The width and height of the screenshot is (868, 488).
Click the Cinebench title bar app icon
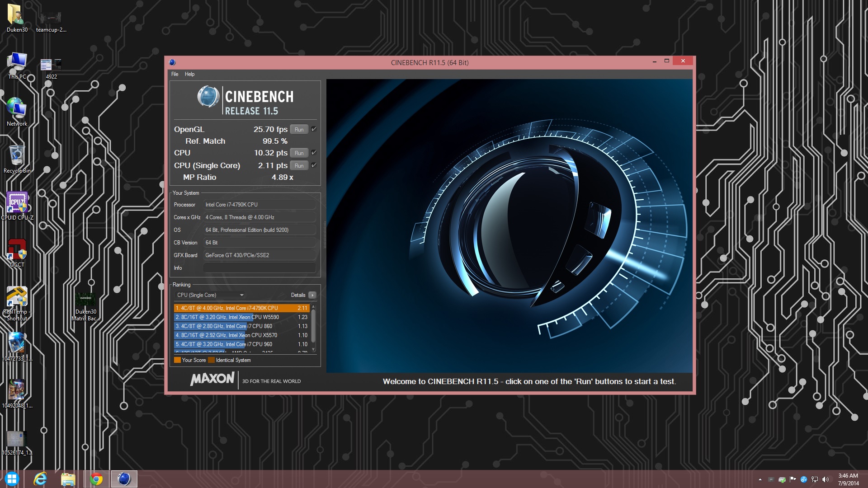[x=172, y=62]
